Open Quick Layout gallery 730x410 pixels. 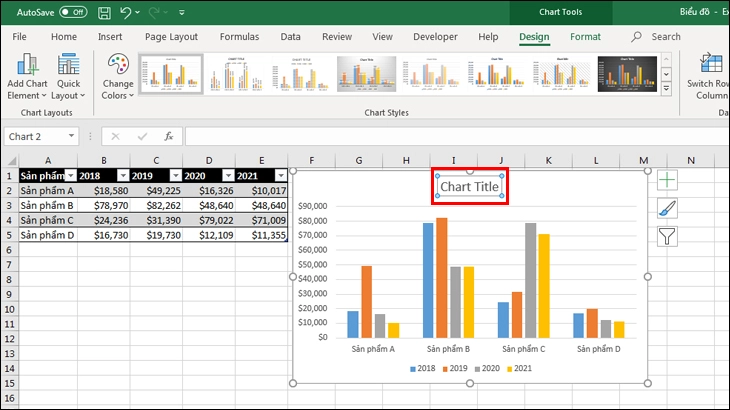[x=69, y=76]
